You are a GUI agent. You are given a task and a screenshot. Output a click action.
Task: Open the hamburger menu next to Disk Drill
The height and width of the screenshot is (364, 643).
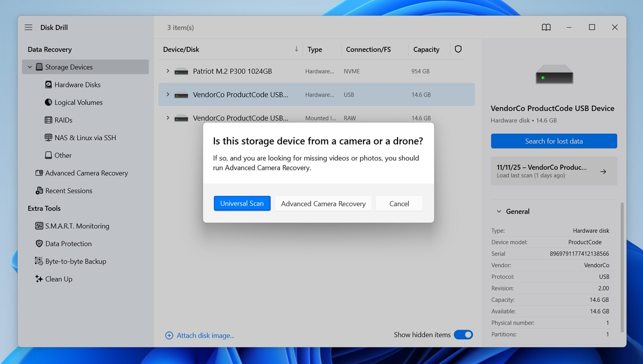(x=28, y=27)
